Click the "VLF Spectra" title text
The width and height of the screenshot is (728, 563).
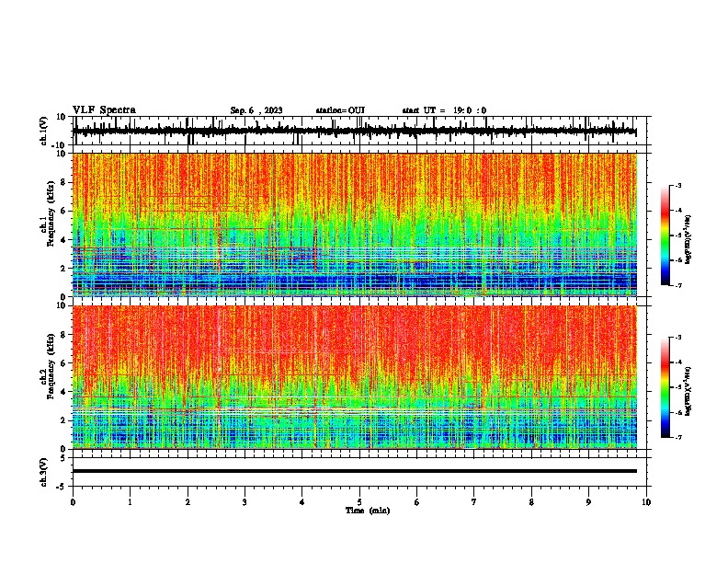pos(104,110)
